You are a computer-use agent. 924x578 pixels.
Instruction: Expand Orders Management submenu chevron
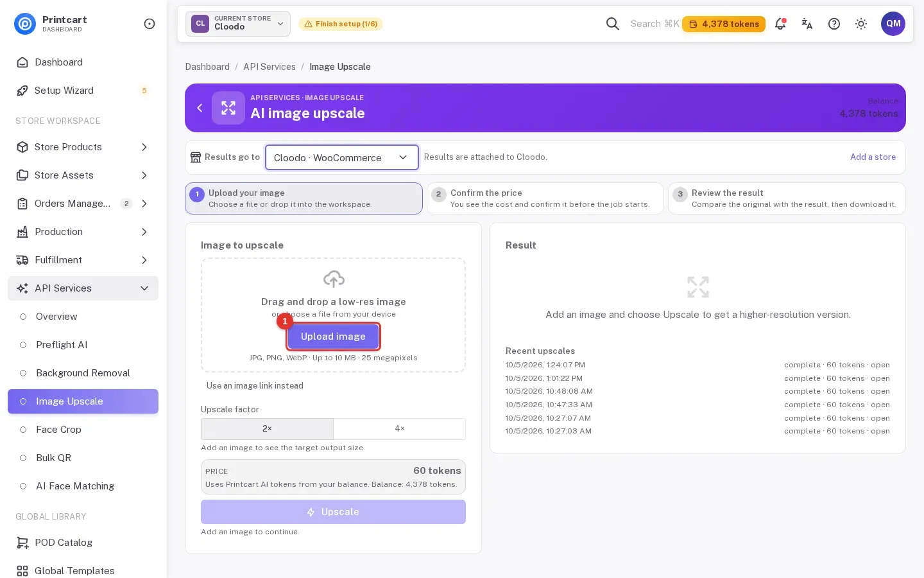tap(144, 204)
